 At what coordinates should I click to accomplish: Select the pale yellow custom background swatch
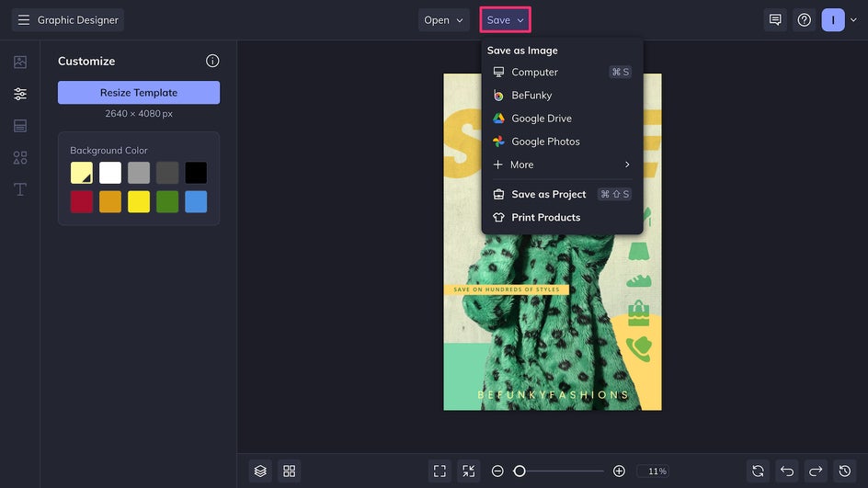pos(81,173)
